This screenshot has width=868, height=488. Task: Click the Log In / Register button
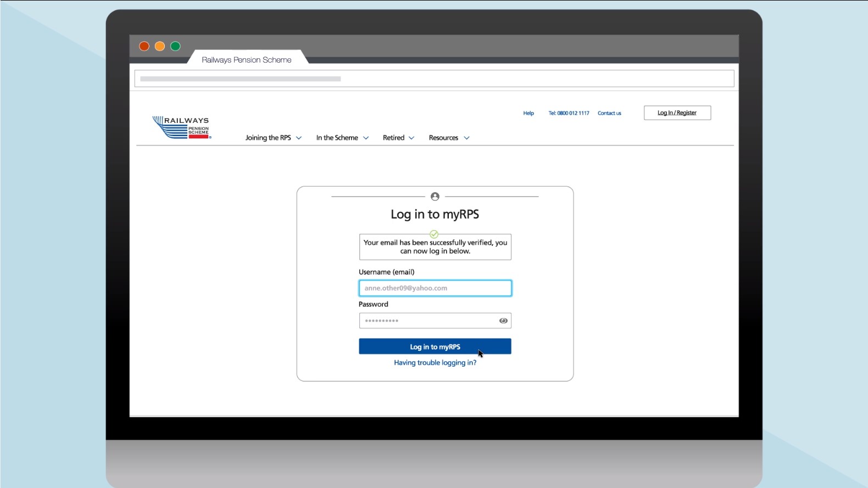click(x=677, y=113)
